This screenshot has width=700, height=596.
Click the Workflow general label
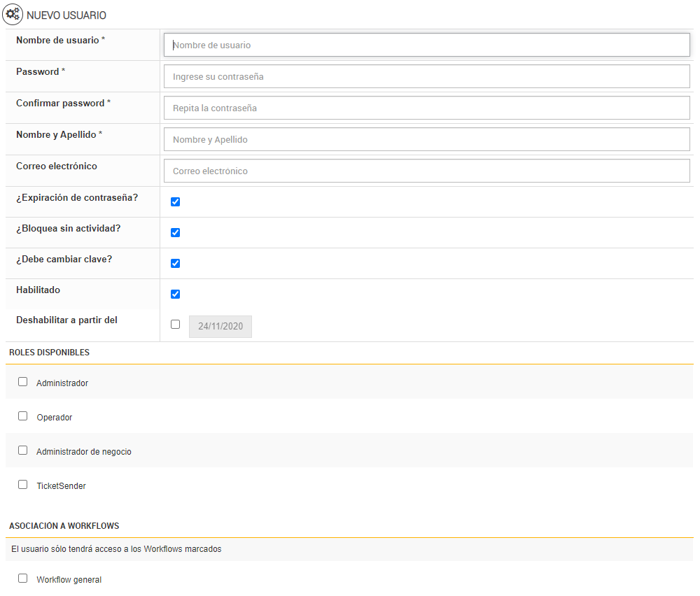(x=69, y=580)
